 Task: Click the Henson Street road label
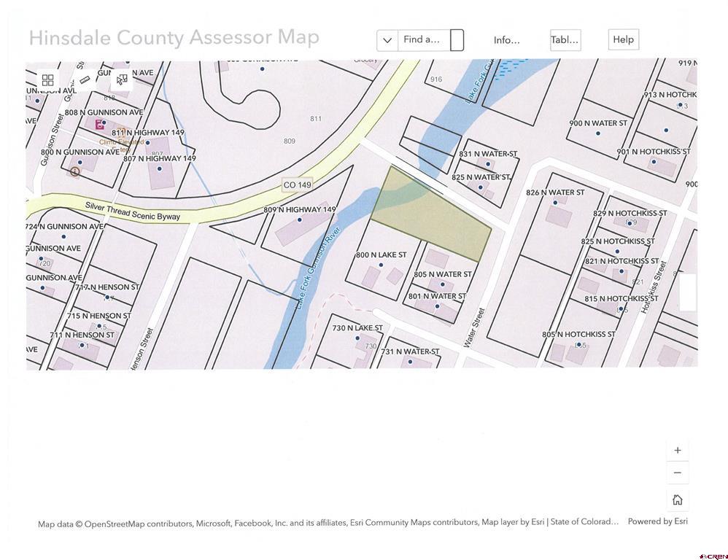click(141, 349)
